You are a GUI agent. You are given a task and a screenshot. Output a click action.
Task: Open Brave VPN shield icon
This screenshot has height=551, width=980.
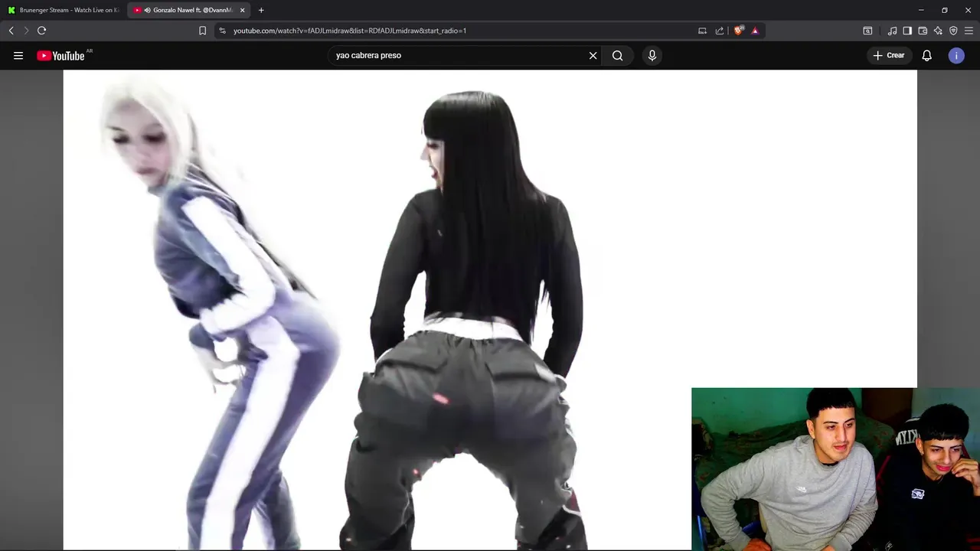[x=953, y=31]
